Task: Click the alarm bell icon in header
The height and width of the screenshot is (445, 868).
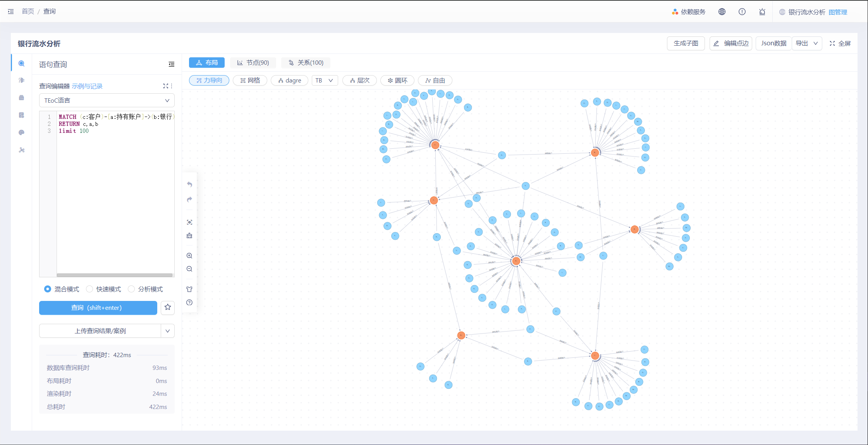Action: point(762,12)
